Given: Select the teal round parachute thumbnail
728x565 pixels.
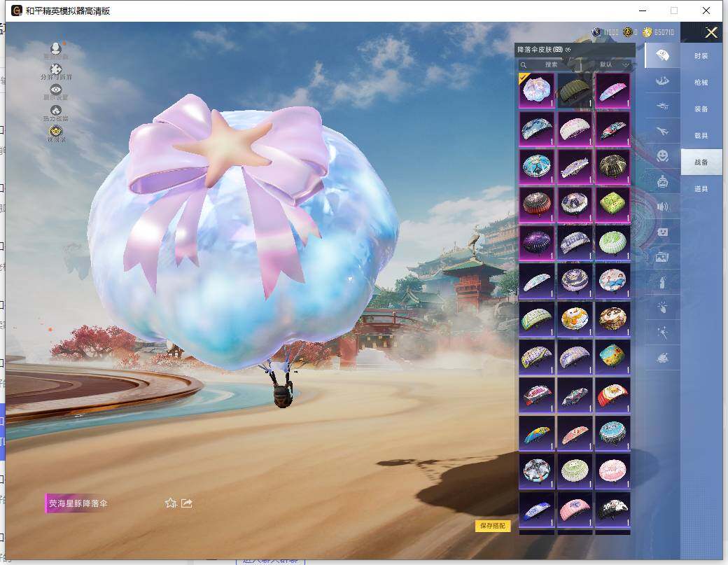Looking at the screenshot, I should coord(612,433).
